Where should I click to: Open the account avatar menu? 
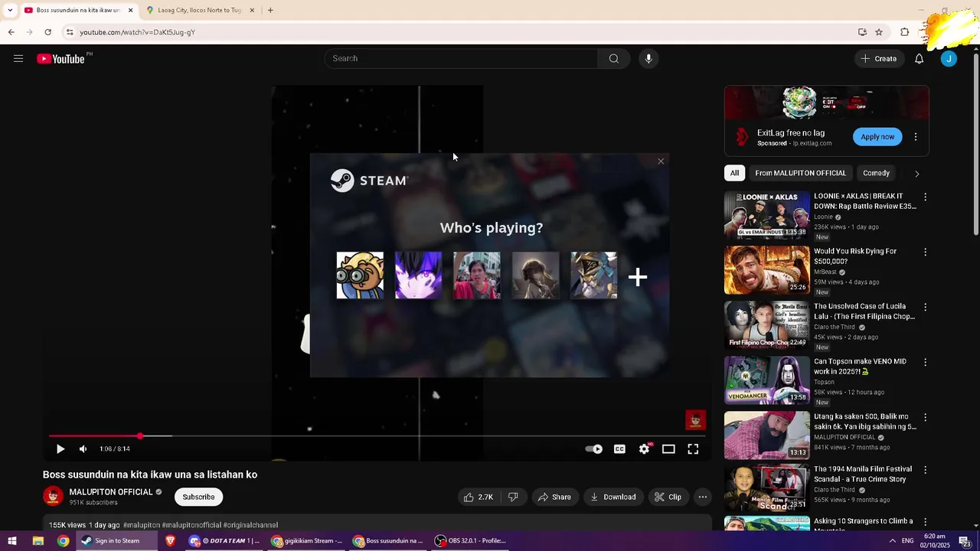click(949, 59)
